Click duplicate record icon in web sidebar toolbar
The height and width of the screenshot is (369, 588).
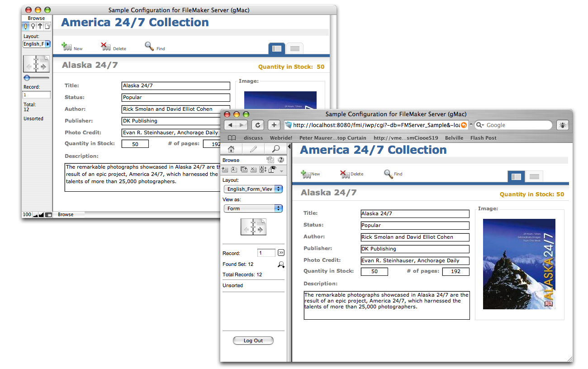244,170
